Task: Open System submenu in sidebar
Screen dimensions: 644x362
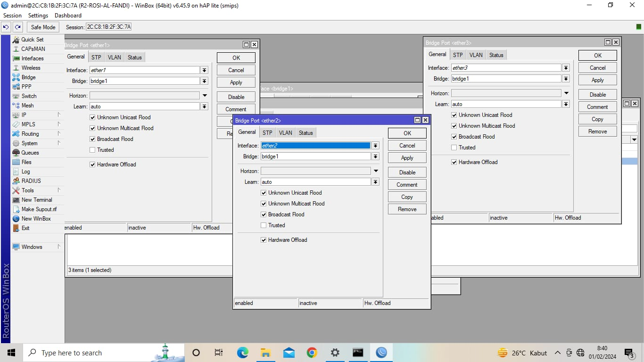Action: [x=37, y=143]
